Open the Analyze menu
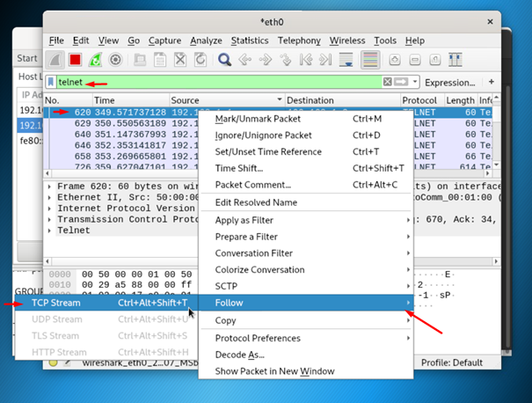532x403 pixels. pos(206,40)
